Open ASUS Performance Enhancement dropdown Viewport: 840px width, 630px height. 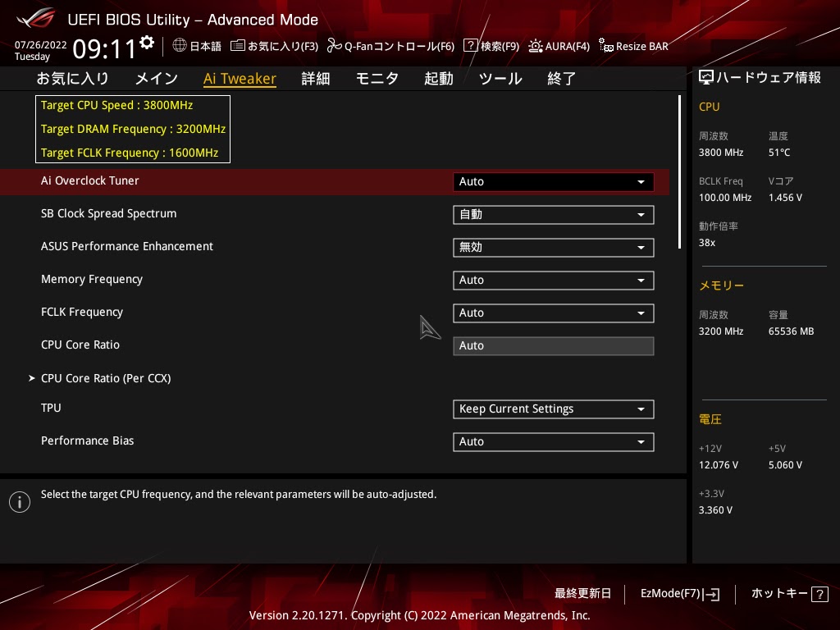pyautogui.click(x=554, y=248)
